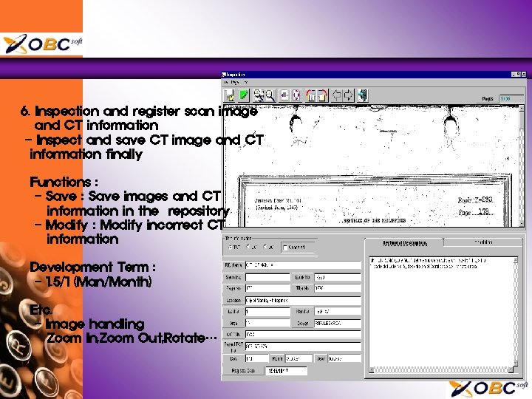This screenshot has height=399, width=532.
Task: Click the Save icon in Inspection toolbar
Action: (x=230, y=95)
